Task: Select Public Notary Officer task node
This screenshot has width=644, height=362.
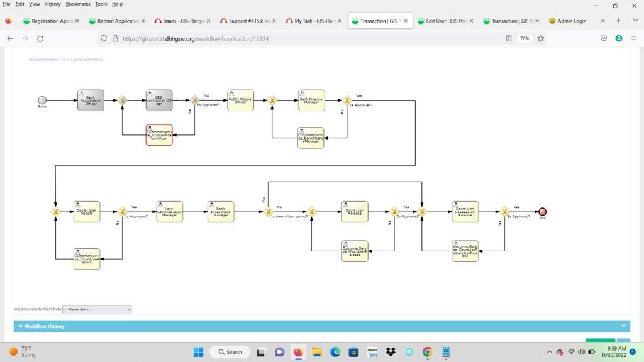Action: (x=240, y=101)
